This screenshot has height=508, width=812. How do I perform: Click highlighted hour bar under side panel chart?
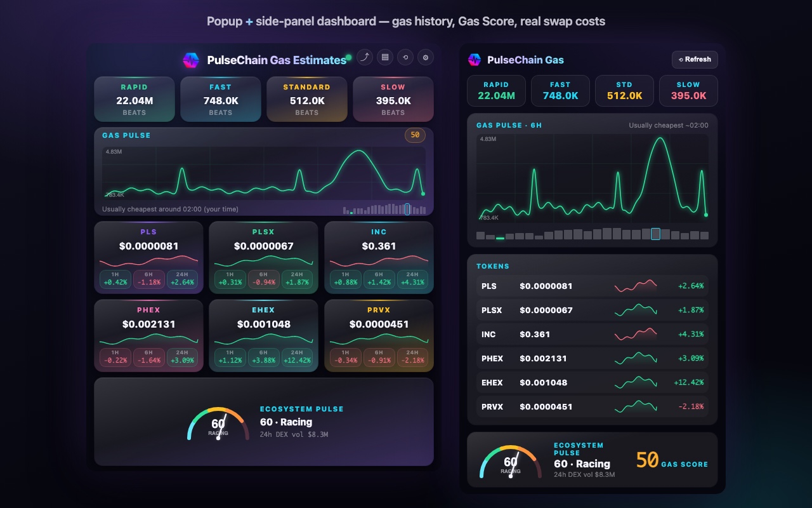pos(656,234)
